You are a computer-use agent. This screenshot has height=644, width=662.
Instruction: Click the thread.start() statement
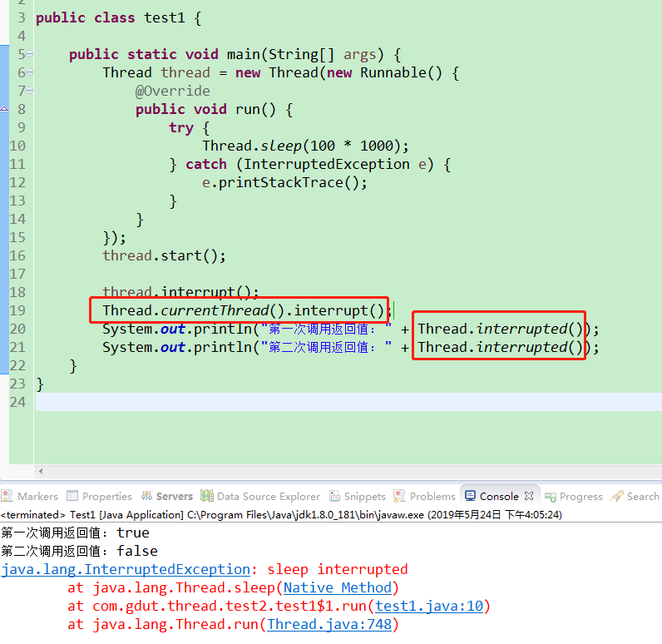[x=164, y=256]
